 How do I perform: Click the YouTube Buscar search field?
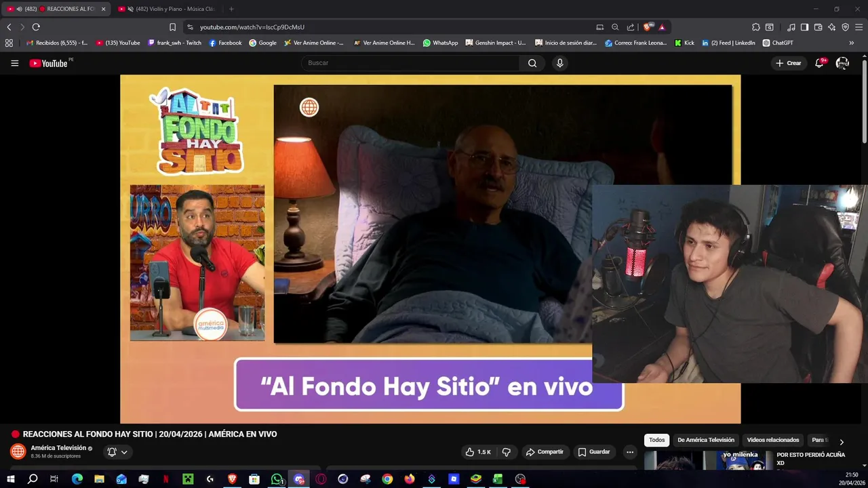(410, 63)
